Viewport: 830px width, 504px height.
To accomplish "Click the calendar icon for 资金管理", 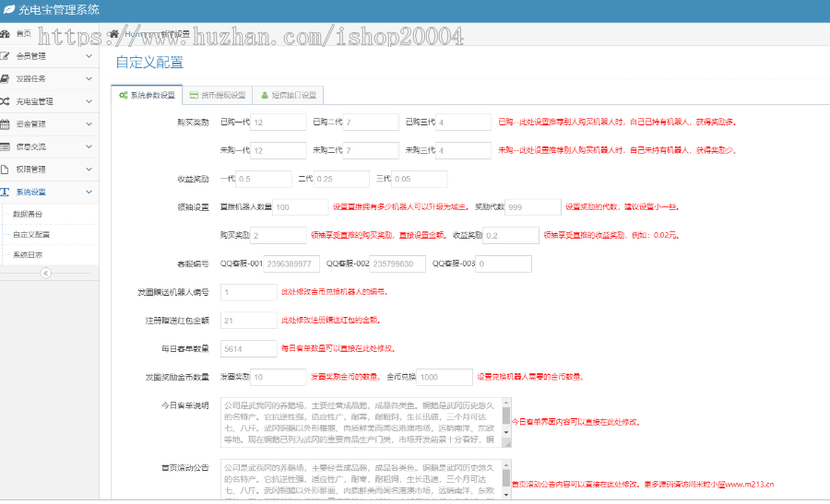I will pos(5,124).
